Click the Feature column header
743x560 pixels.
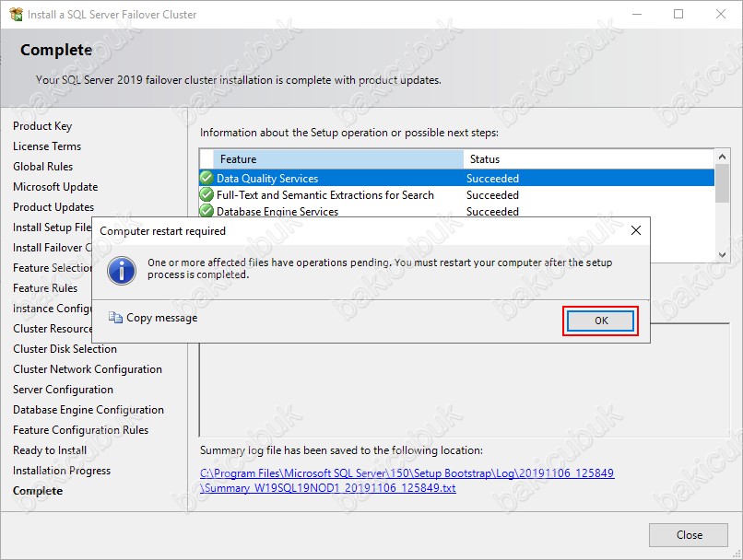tap(338, 159)
